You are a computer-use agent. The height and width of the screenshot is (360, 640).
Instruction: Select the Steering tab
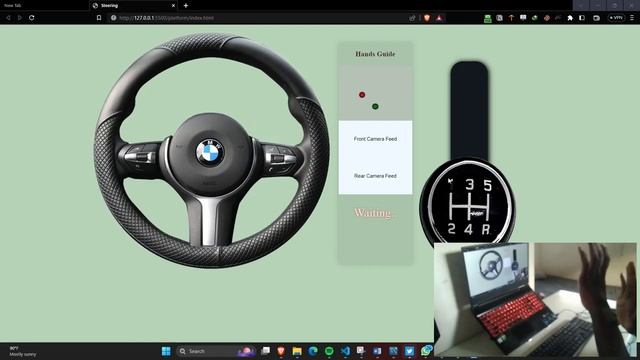click(x=133, y=6)
